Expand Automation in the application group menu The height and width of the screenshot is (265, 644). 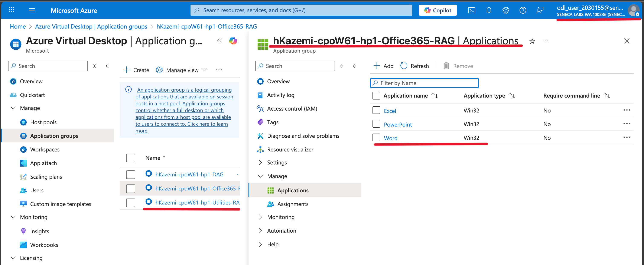tap(260, 231)
